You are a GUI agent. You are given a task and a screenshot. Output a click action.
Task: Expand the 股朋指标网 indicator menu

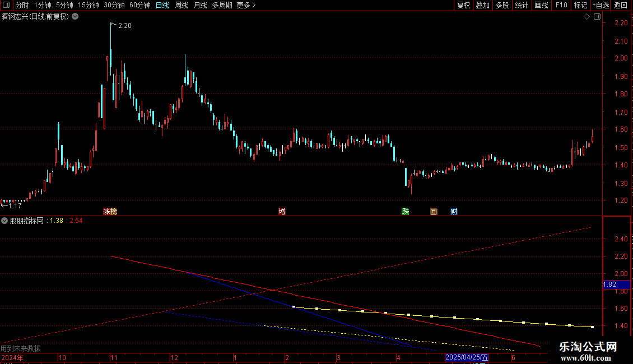click(4, 221)
